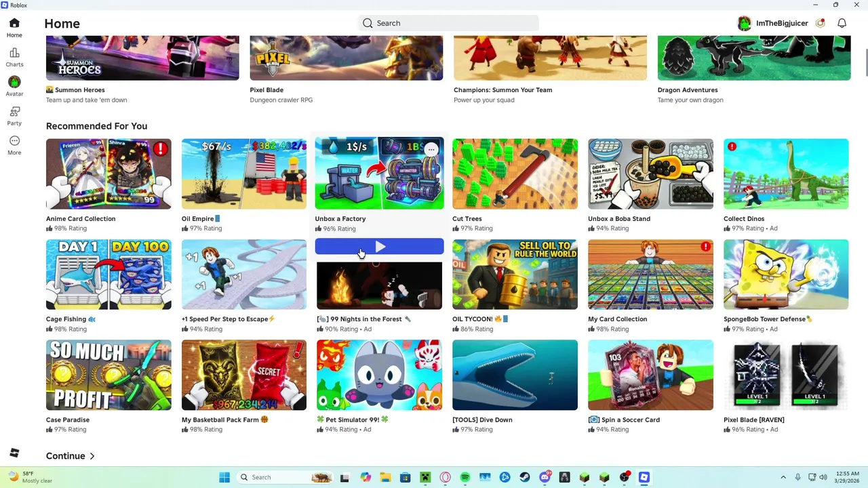Open Copilot from the taskbar

coord(366,477)
